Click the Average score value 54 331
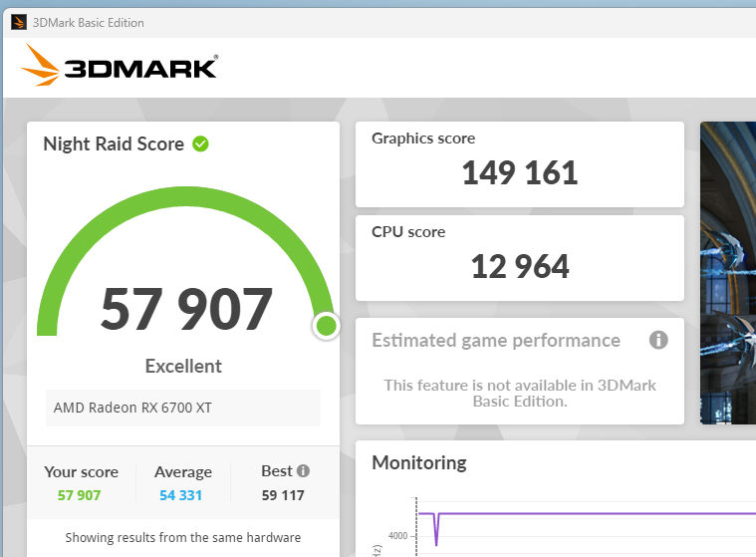 click(x=181, y=495)
